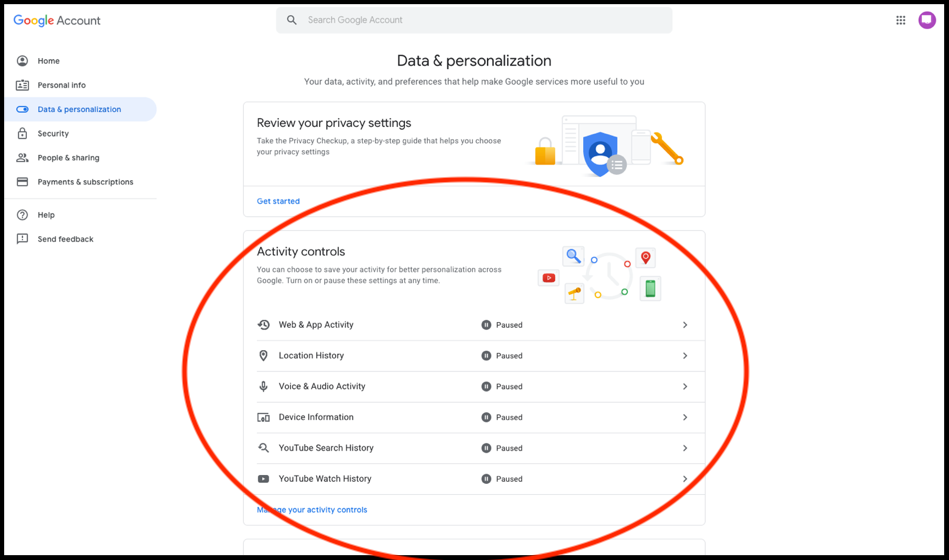The height and width of the screenshot is (560, 949).
Task: Click the Voice & Audio microphone icon
Action: [x=263, y=386]
